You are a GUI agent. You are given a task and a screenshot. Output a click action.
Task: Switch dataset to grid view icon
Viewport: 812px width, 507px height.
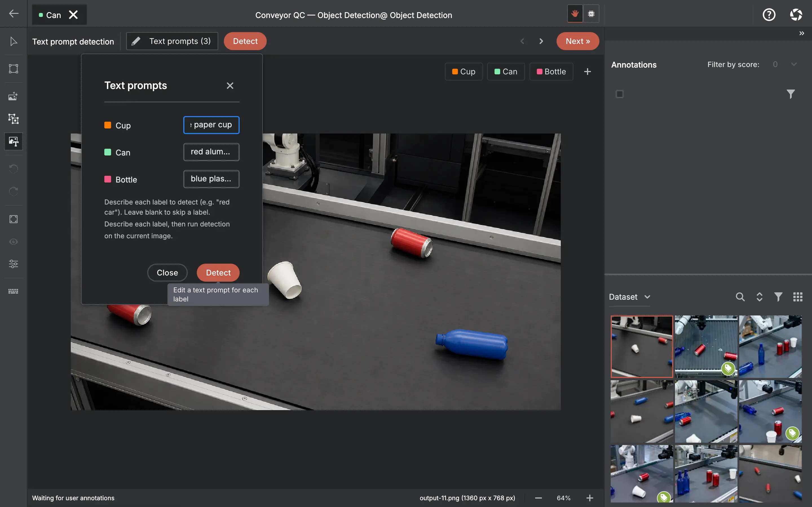(x=798, y=297)
